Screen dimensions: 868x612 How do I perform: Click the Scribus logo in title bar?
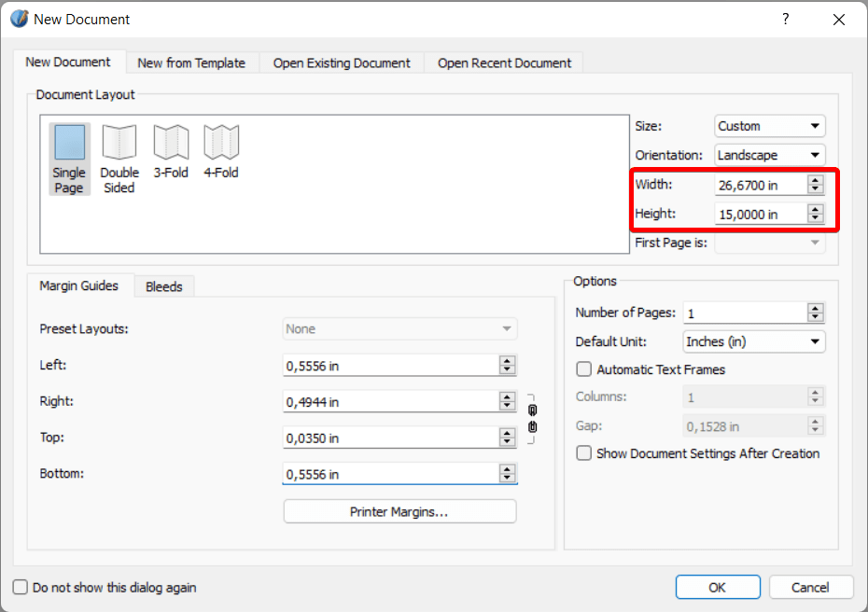click(19, 19)
